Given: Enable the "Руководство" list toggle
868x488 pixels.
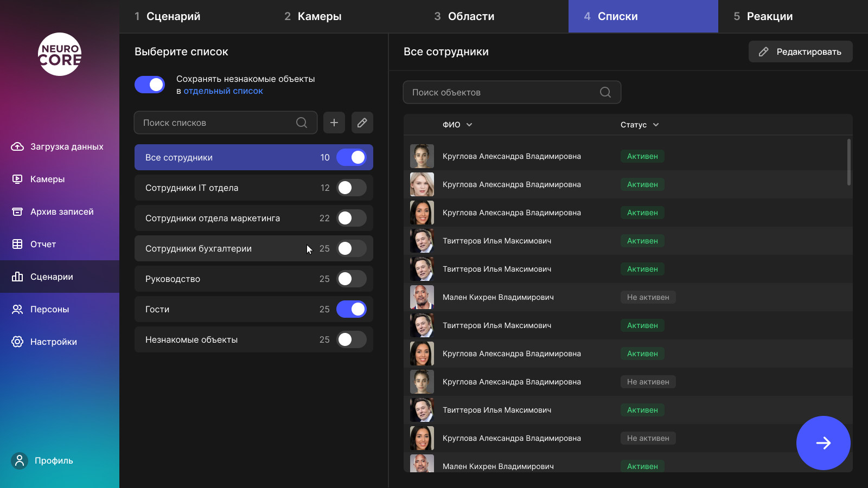Looking at the screenshot, I should pyautogui.click(x=352, y=279).
